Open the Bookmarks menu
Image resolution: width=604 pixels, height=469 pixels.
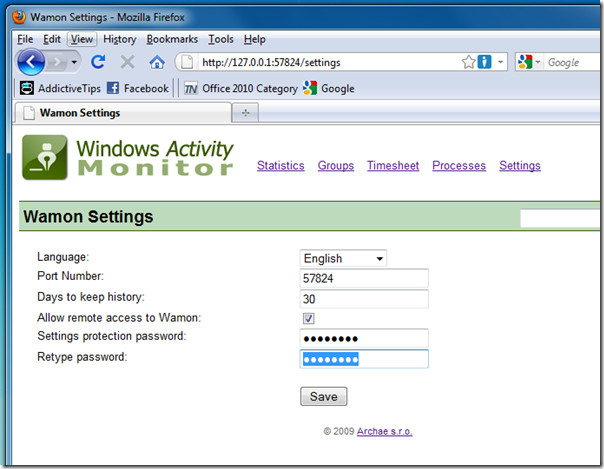click(172, 39)
